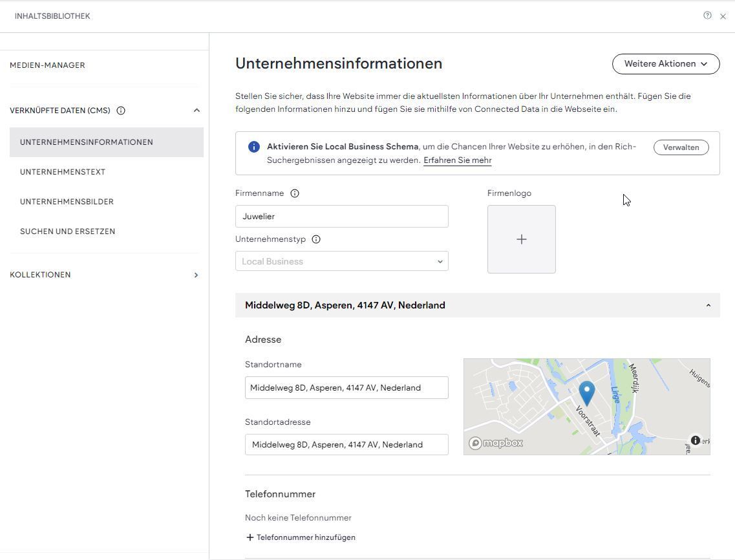The width and height of the screenshot is (735, 560).
Task: Click the Verwalten button
Action: click(x=681, y=147)
